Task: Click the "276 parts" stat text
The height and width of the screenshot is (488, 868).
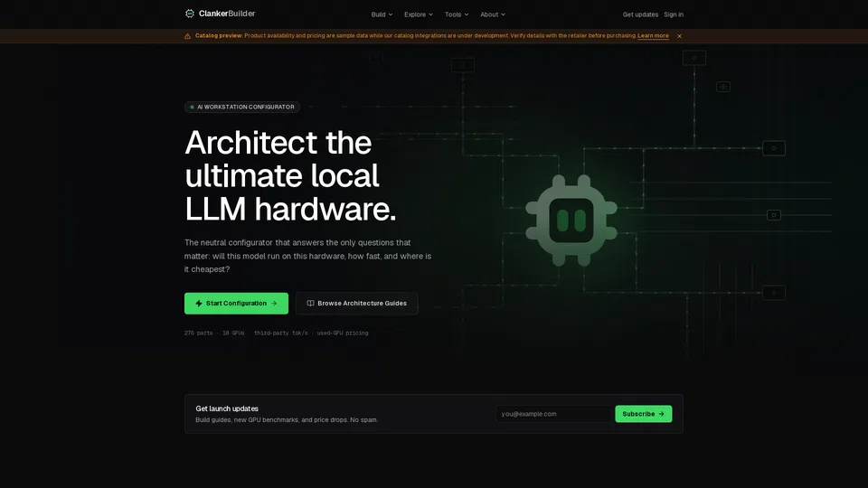Action: (198, 333)
